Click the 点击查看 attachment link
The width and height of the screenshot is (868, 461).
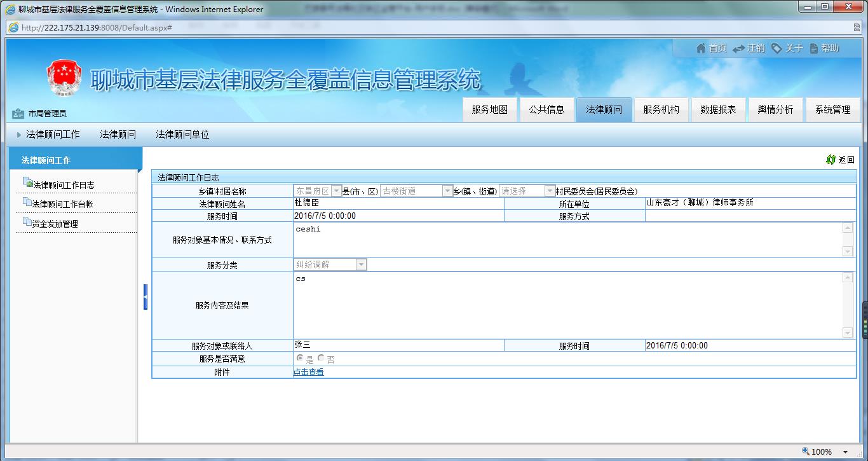(308, 372)
